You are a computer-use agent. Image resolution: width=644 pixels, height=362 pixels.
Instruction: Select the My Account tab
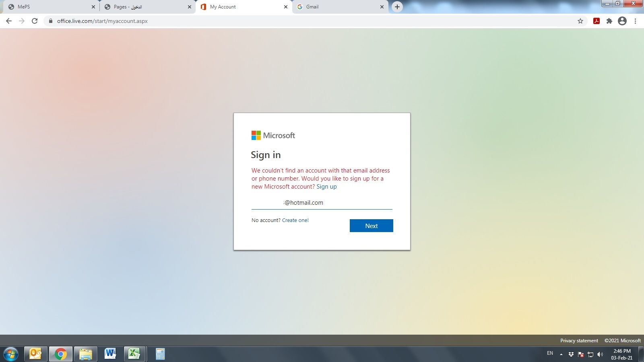pos(244,7)
